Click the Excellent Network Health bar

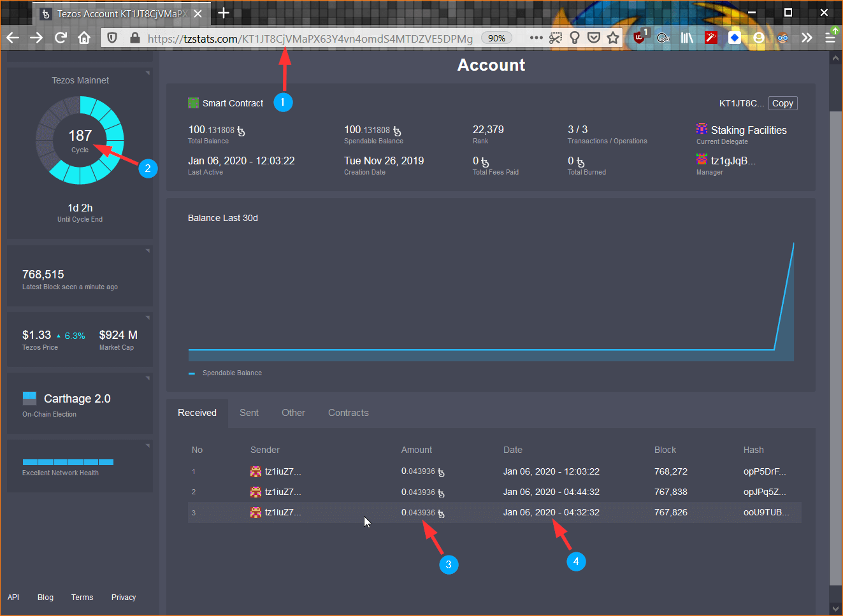click(x=68, y=462)
